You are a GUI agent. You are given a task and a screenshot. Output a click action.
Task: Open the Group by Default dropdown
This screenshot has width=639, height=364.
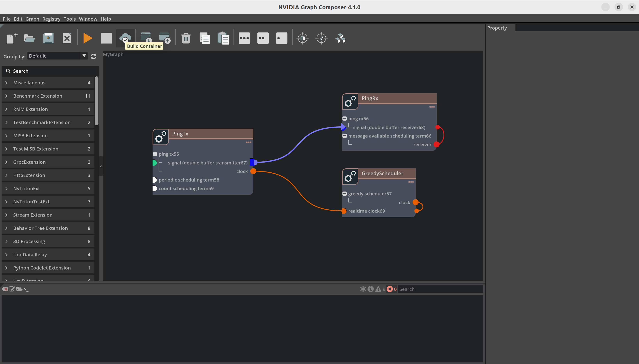click(x=58, y=56)
